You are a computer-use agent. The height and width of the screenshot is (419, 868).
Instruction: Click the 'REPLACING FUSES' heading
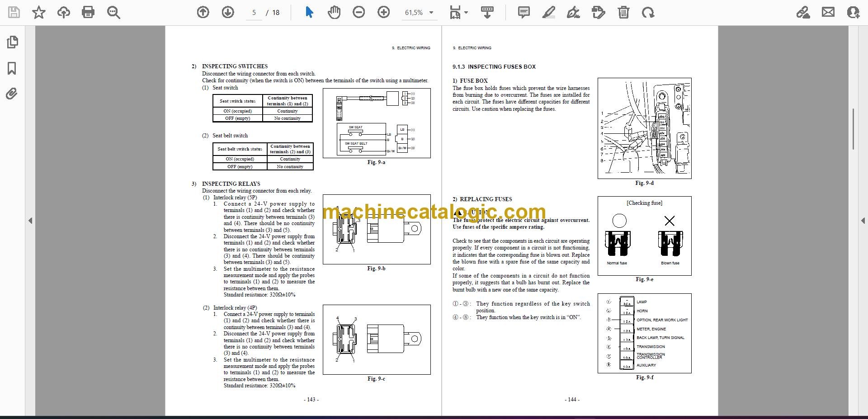pyautogui.click(x=486, y=199)
